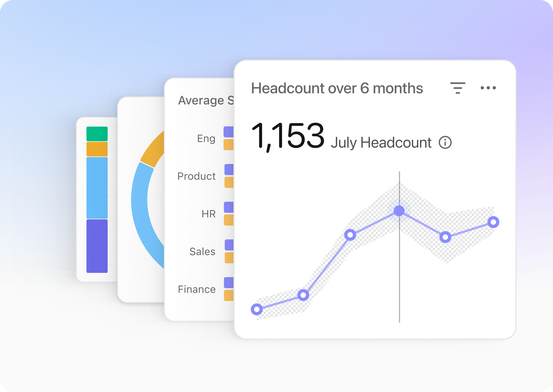The width and height of the screenshot is (553, 392).
Task: Click the purple bar in Product row
Action: pos(229,169)
